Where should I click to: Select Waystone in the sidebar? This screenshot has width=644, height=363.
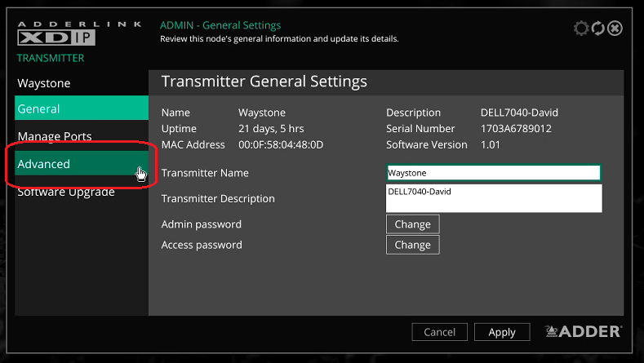pyautogui.click(x=44, y=83)
